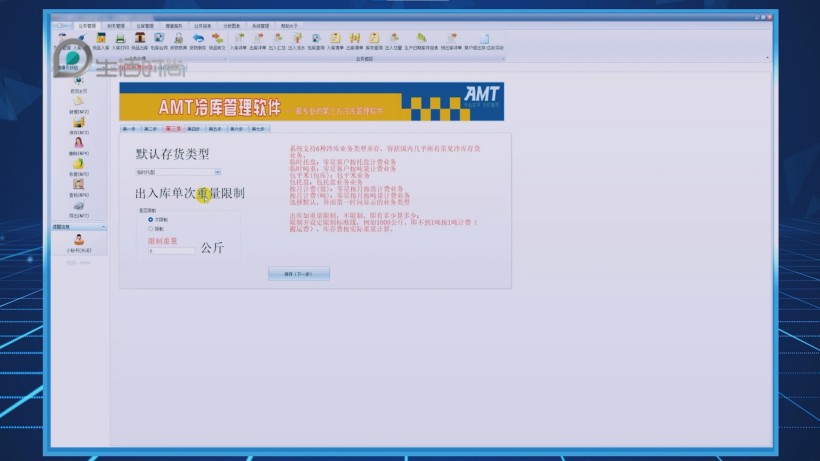This screenshot has height=461, width=820.
Task: Click the 限制重量 weight limit input field
Action: coord(172,251)
